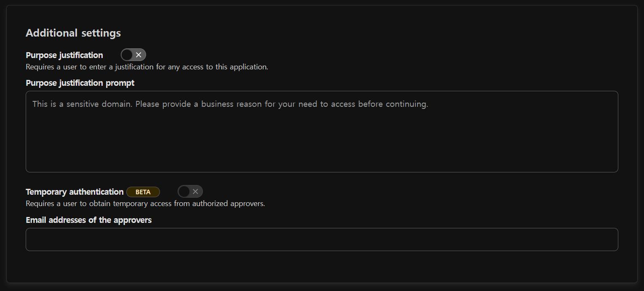This screenshot has width=644, height=291.
Task: Enable the Purpose justification toggle
Action: tap(133, 55)
